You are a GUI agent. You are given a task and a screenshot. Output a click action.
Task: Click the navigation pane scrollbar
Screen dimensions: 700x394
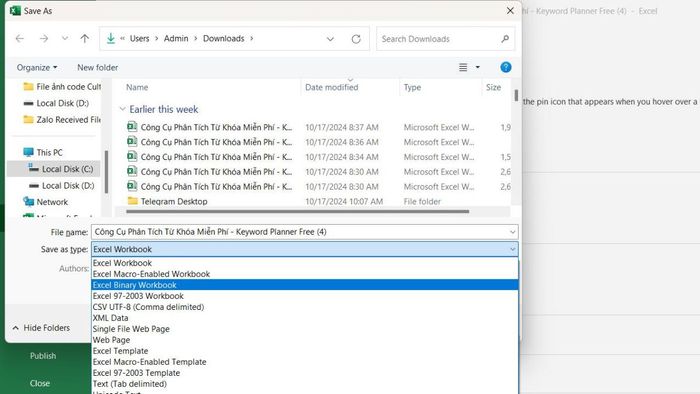[x=106, y=172]
